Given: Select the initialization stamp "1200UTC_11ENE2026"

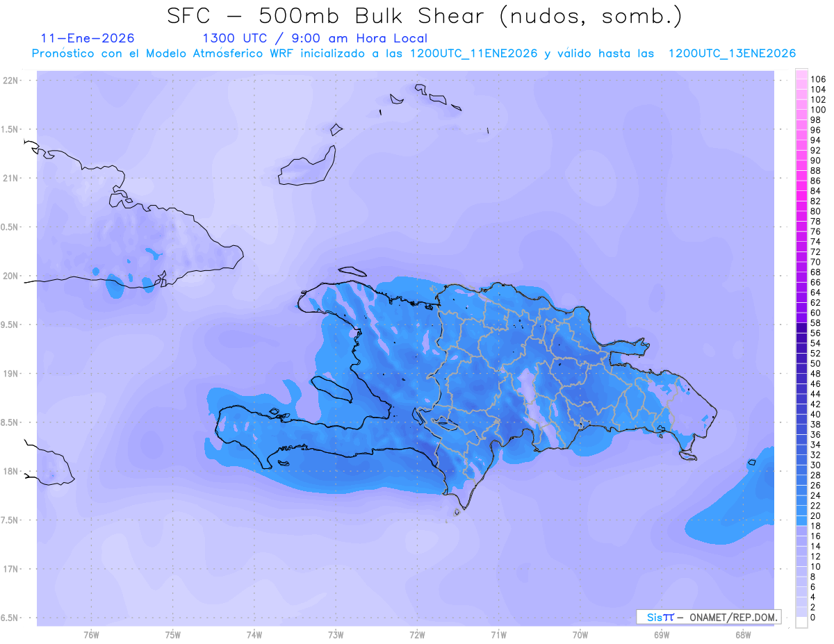Looking at the screenshot, I should point(474,53).
